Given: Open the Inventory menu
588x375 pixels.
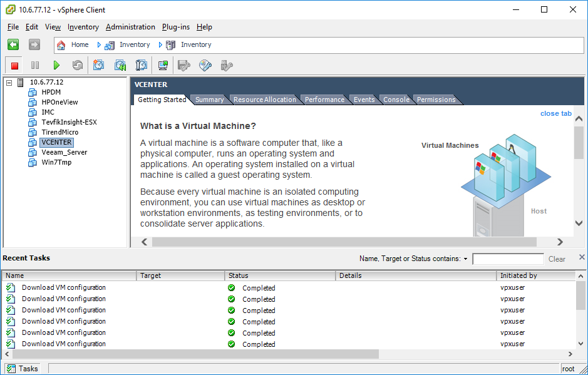Looking at the screenshot, I should pos(83,27).
